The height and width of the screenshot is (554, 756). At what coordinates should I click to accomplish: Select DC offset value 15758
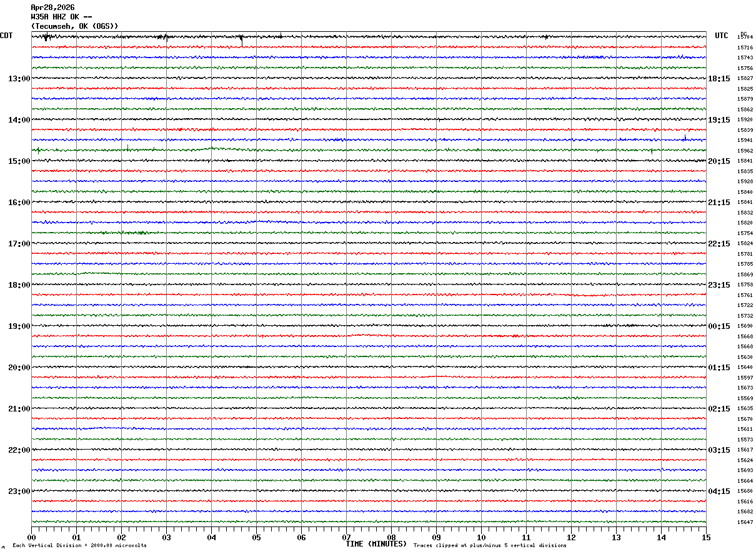pos(745,285)
